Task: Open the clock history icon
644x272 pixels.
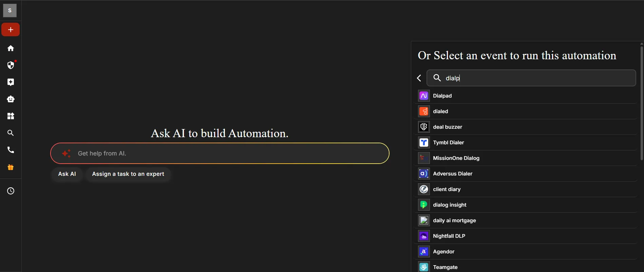Action: click(11, 191)
